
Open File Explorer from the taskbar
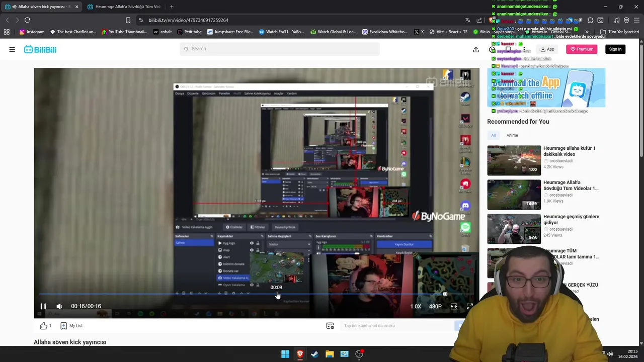(330, 354)
